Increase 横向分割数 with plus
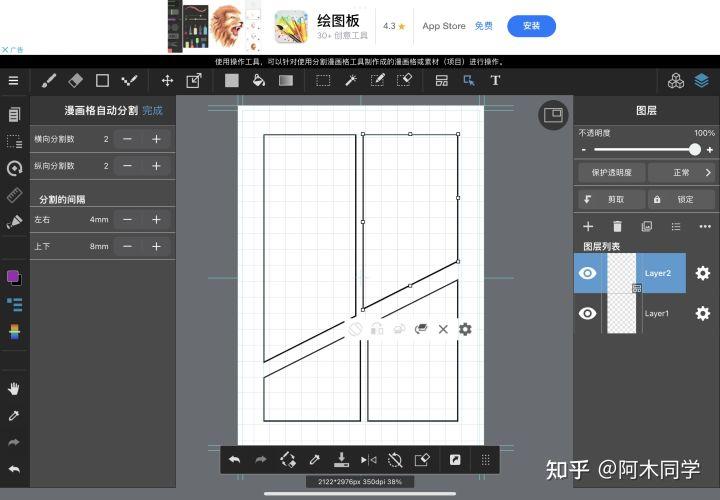 point(157,139)
